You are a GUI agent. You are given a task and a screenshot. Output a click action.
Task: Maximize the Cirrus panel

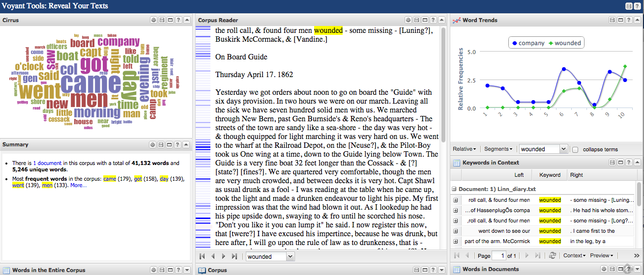click(170, 20)
